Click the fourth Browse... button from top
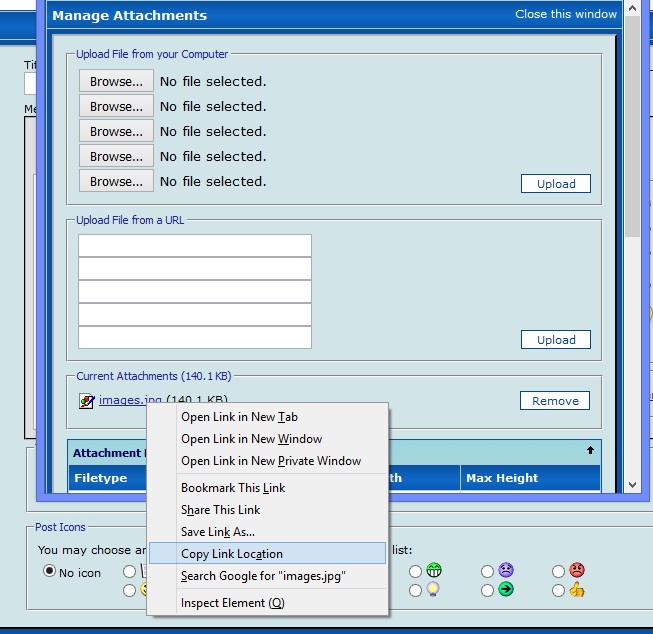 point(116,156)
